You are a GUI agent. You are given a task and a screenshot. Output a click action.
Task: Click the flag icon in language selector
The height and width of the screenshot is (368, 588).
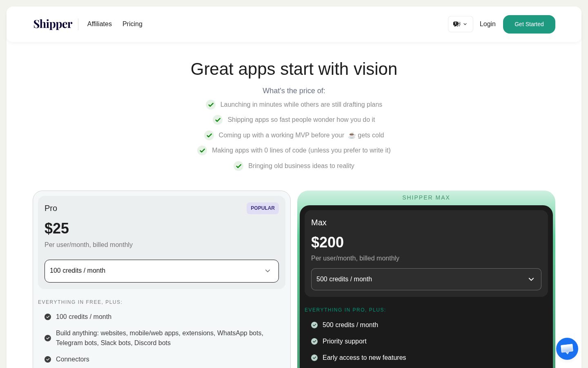[457, 24]
